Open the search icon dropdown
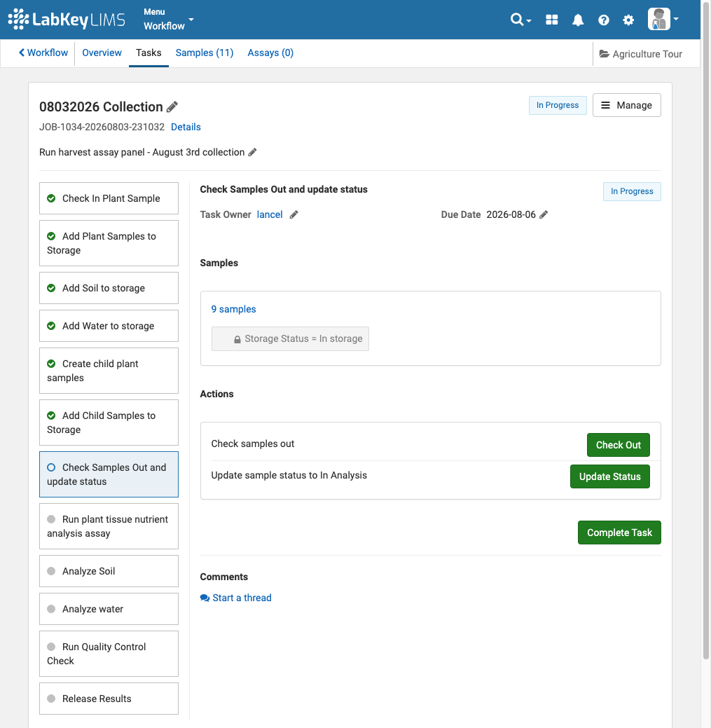 [520, 20]
